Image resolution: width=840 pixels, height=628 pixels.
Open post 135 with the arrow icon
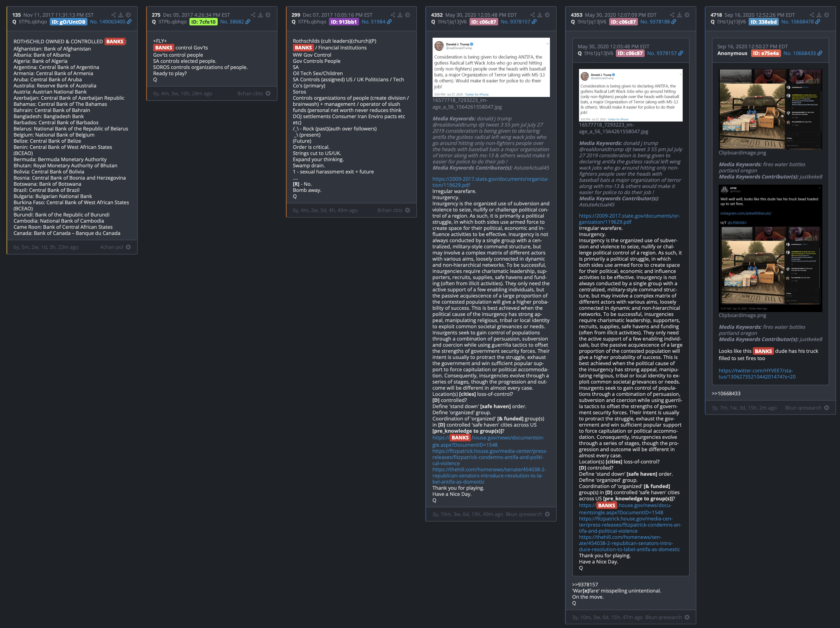pyautogui.click(x=128, y=15)
